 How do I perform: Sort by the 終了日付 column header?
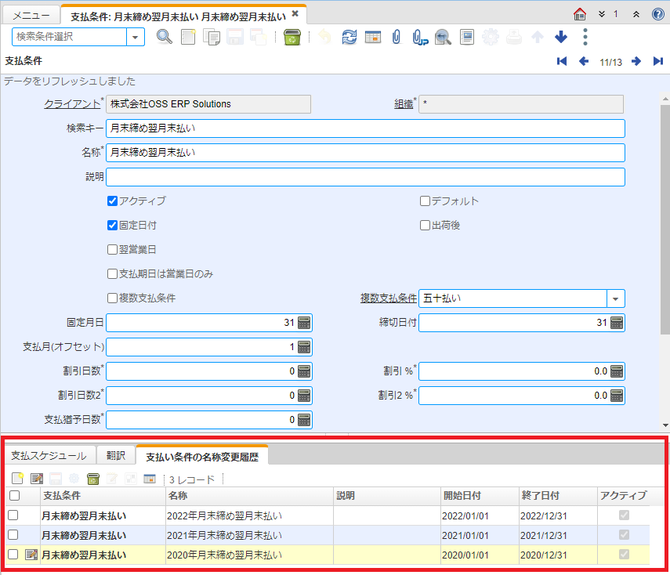point(558,496)
